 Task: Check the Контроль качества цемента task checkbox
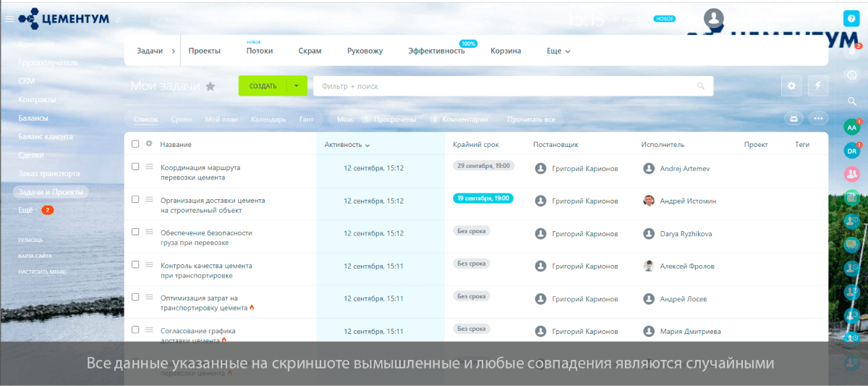[x=135, y=264]
